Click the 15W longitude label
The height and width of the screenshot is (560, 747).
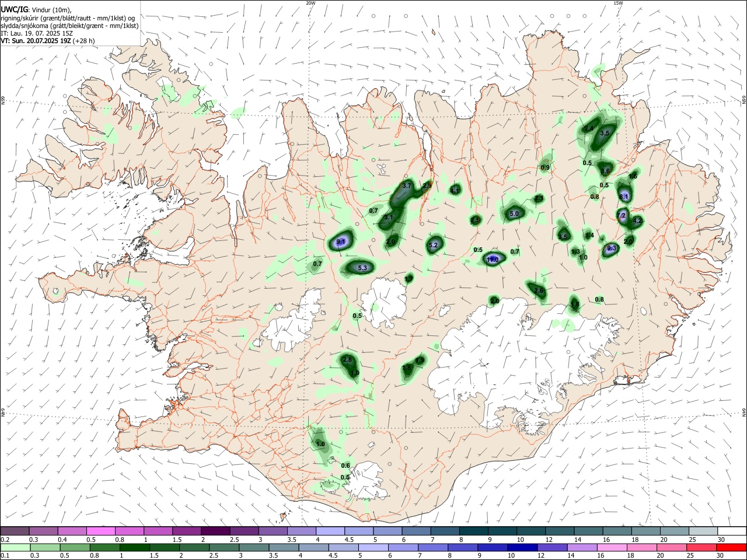pyautogui.click(x=618, y=3)
